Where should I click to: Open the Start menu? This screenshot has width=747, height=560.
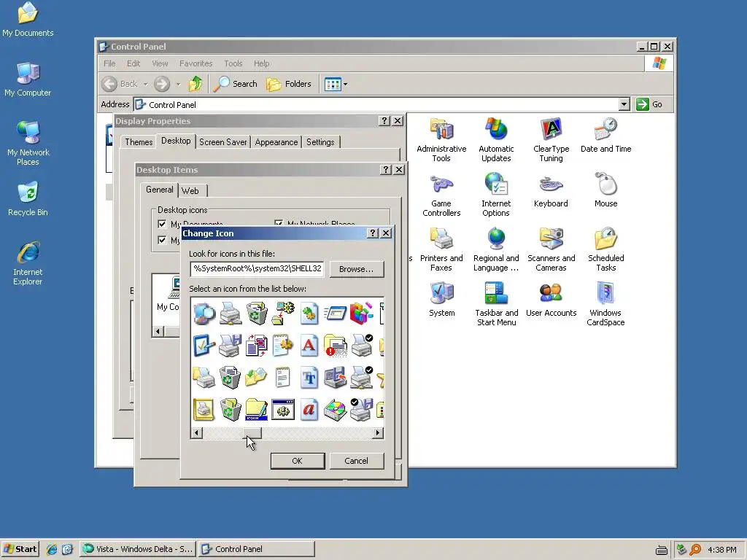pos(20,549)
